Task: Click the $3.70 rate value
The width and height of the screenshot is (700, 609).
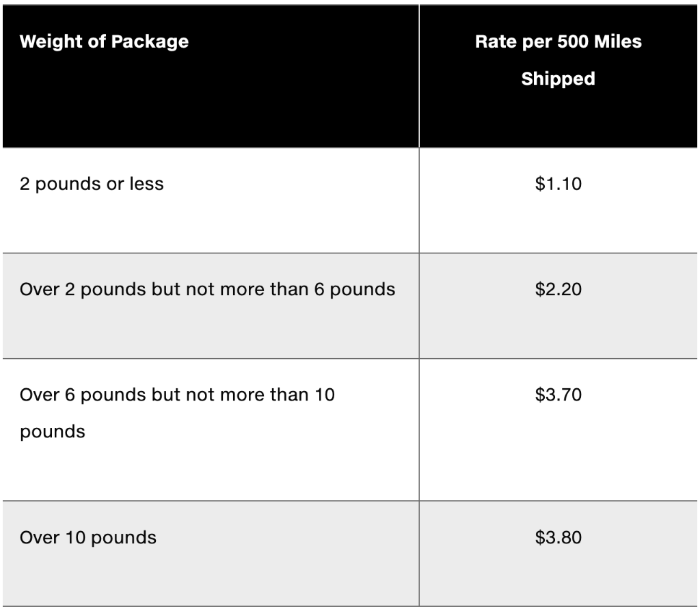Action: (x=558, y=394)
